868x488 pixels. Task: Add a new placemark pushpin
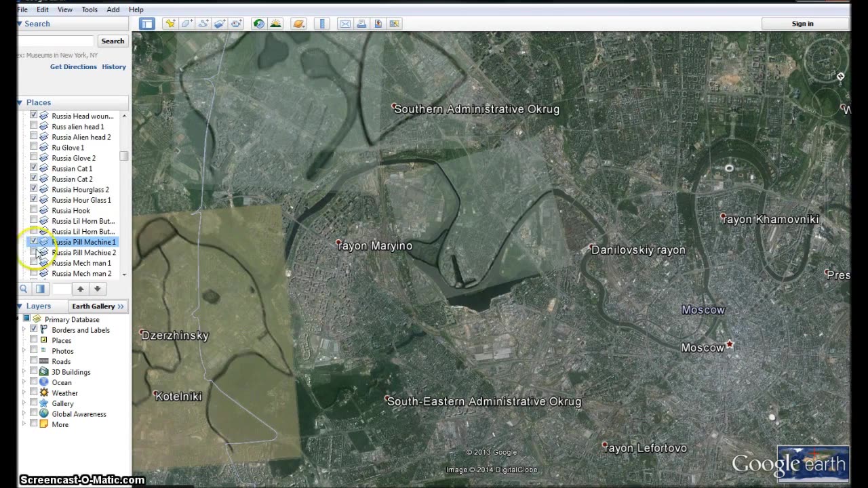(x=170, y=24)
